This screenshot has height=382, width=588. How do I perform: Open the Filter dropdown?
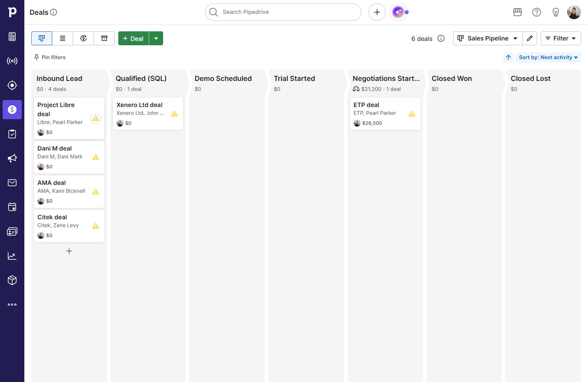(561, 38)
